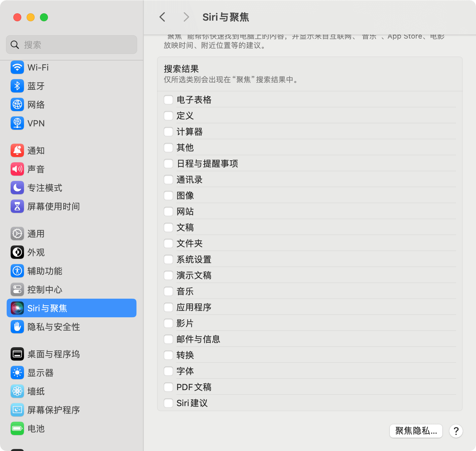Enable the 其他 checkbox
Screen dimensions: 476x451
coord(168,148)
